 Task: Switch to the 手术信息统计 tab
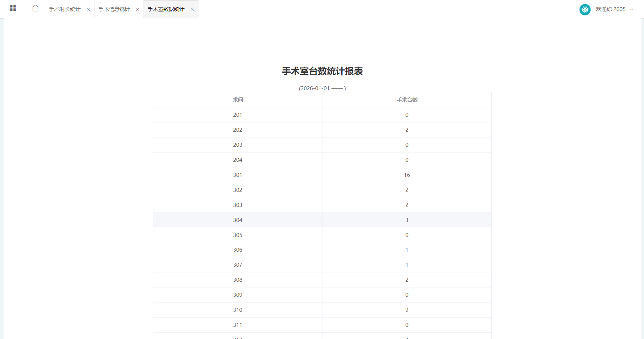[x=114, y=9]
